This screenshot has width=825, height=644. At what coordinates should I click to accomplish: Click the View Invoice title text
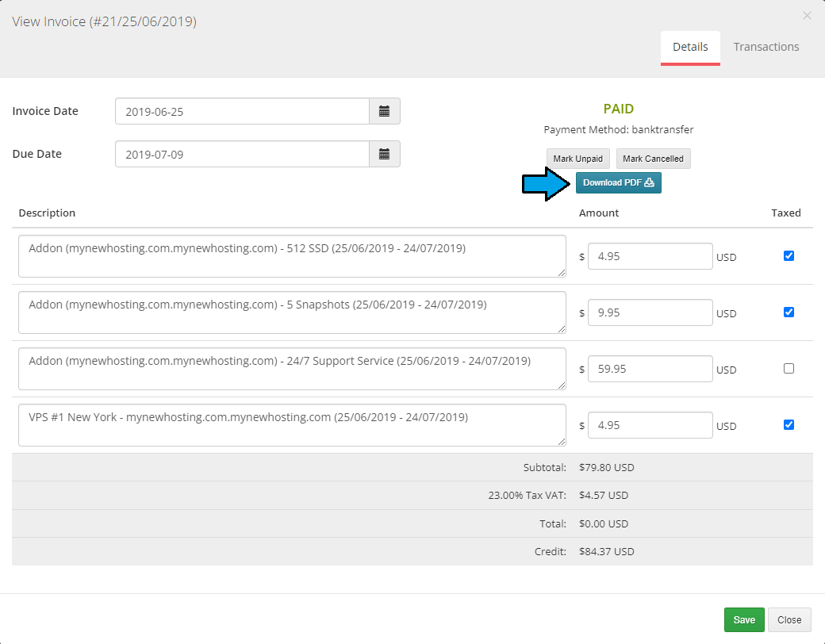tap(104, 21)
